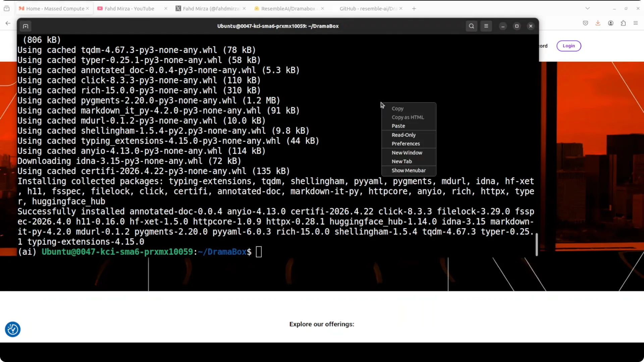Click the terminal title ~/DramaBox text
644x362 pixels.
coord(323,26)
